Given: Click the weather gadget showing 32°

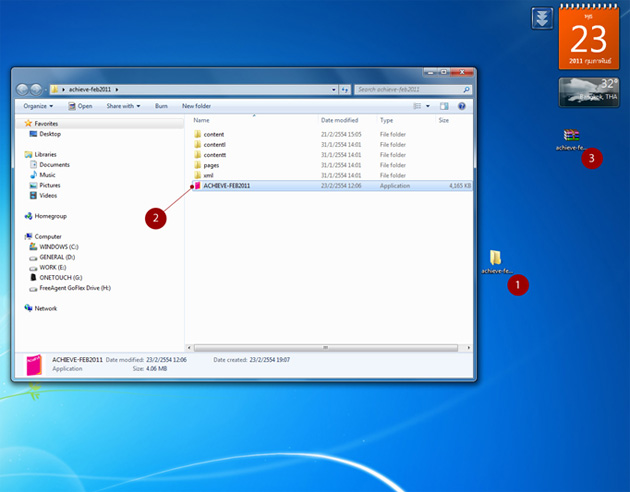Looking at the screenshot, I should 589,92.
